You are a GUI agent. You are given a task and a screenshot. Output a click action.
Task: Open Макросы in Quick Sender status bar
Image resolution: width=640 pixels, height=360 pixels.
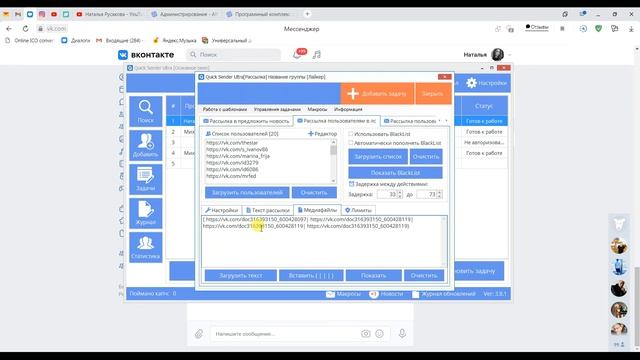pyautogui.click(x=343, y=294)
